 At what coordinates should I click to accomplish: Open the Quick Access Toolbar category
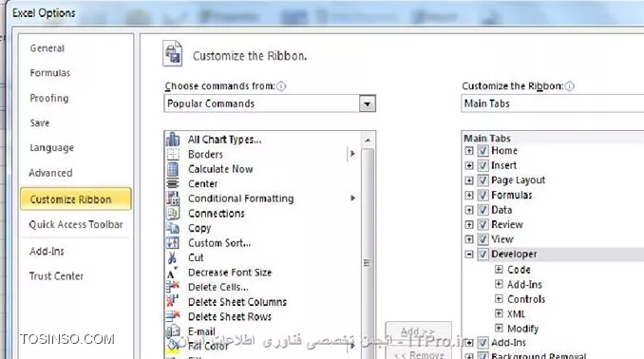76,224
